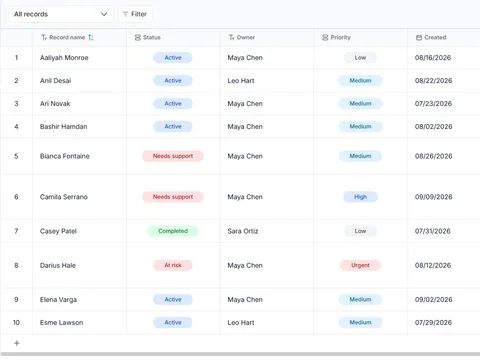Click the Needs support tag for Bianca Fontaine

[173, 156]
